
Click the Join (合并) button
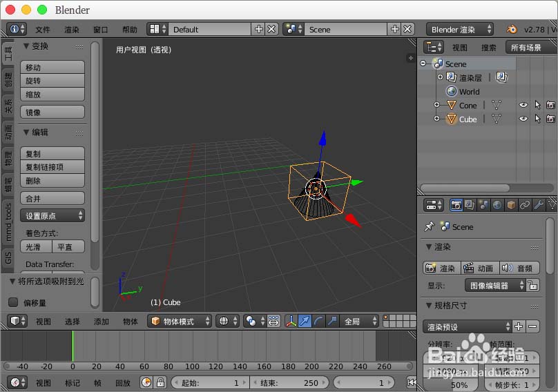coord(52,198)
